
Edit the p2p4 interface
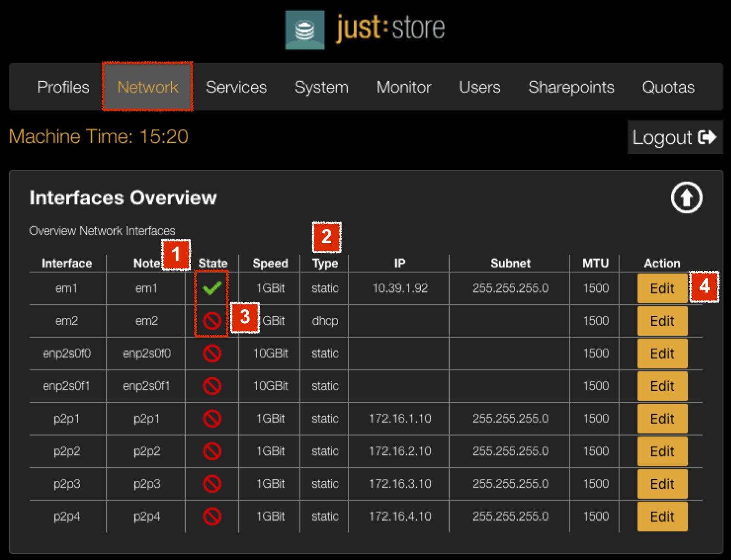pos(662,516)
